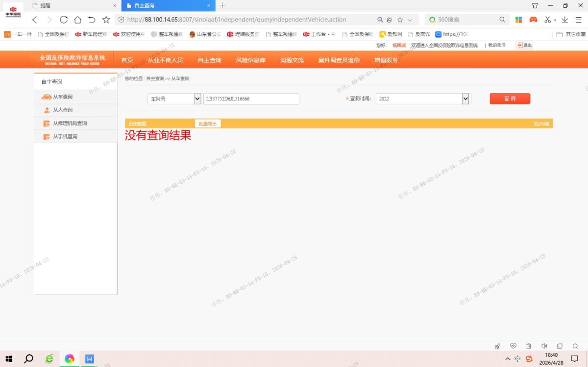Click the zoom magnifier icon in address bar
Viewport: 588px width, 367px height.
point(380,20)
